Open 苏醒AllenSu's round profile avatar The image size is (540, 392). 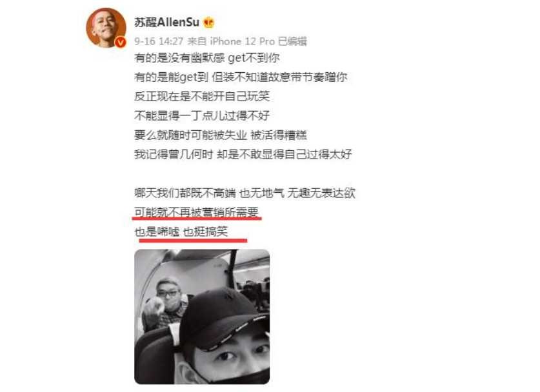pyautogui.click(x=106, y=27)
